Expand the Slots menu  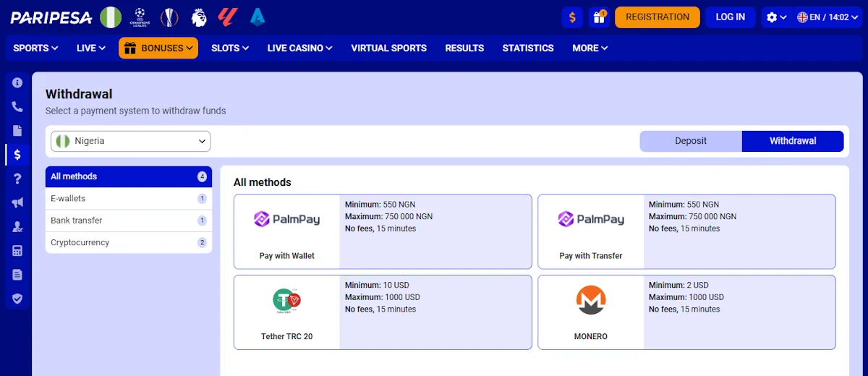click(230, 48)
